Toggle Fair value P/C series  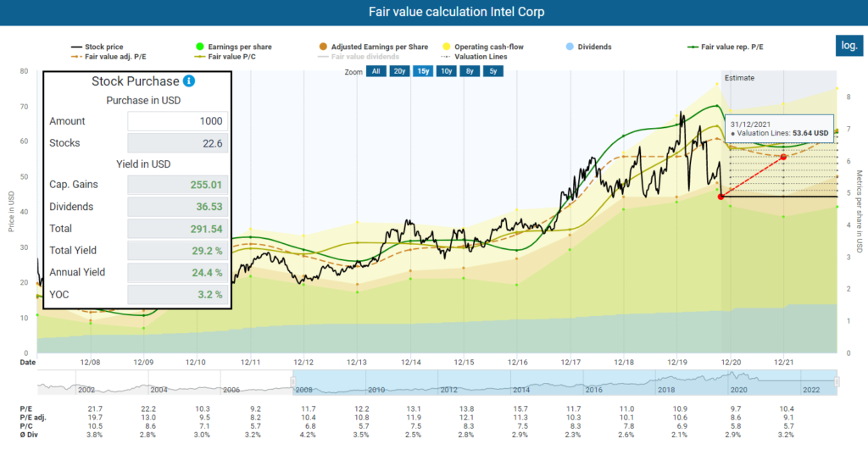tap(225, 57)
